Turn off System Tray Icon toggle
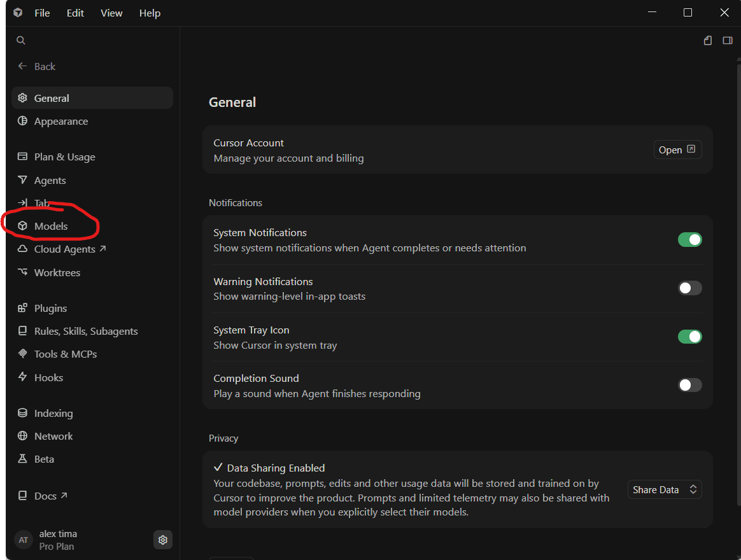The width and height of the screenshot is (741, 560). 690,337
